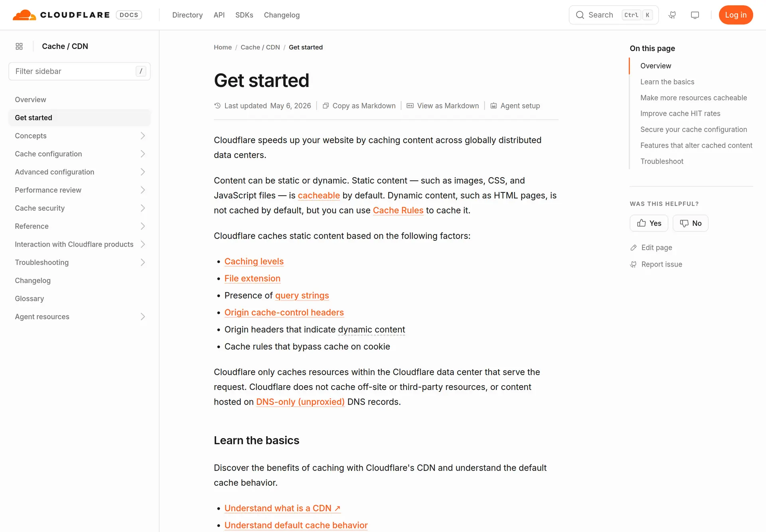Click the Copy as Markdown icon
Viewport: 766px width, 532px height.
pyautogui.click(x=326, y=106)
